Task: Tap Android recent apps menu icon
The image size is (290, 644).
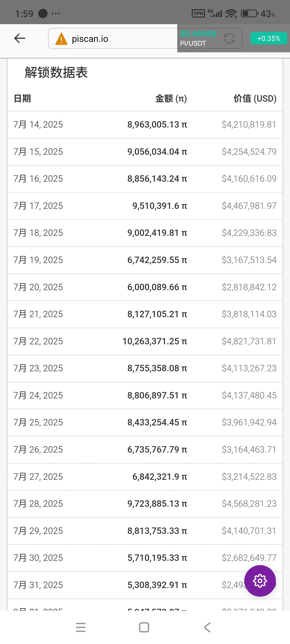Action: tap(81, 627)
